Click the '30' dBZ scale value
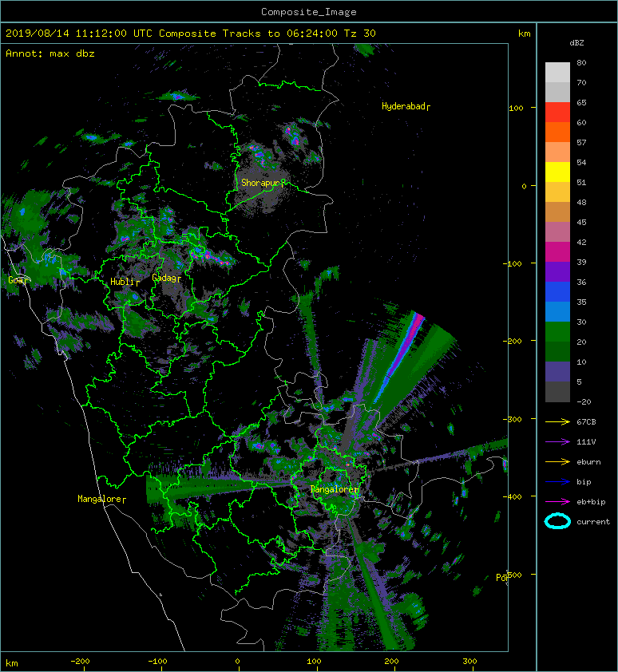 581,322
